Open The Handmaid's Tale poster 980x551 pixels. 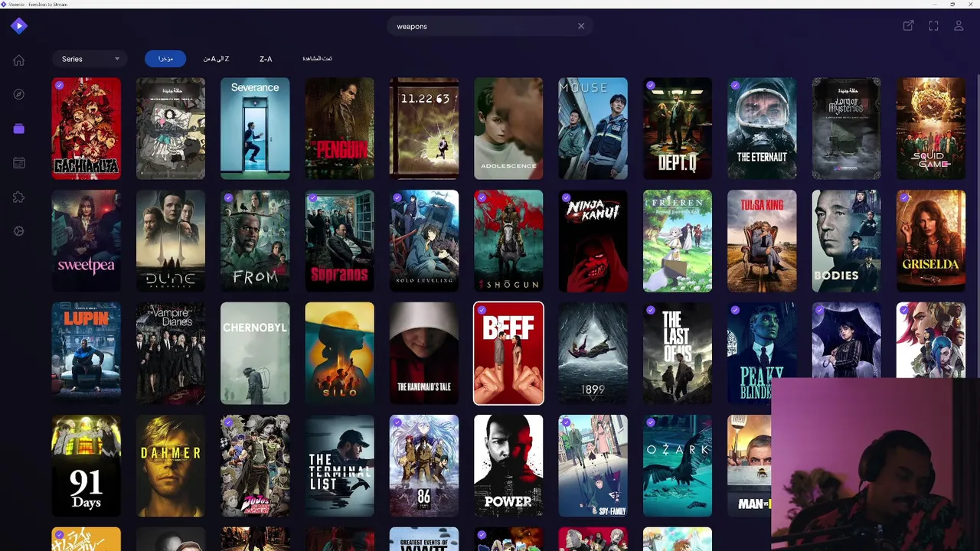tap(424, 354)
